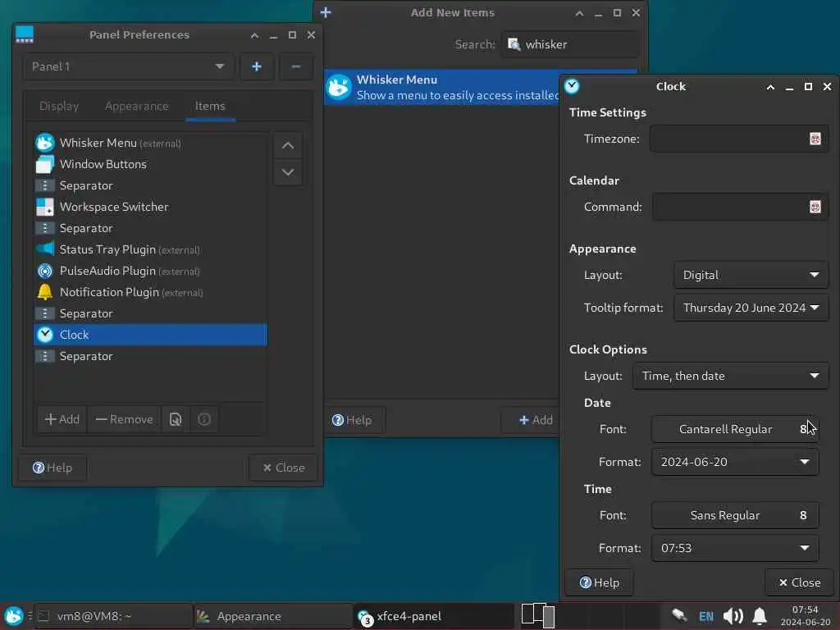Image resolution: width=840 pixels, height=630 pixels.
Task: Click the EN keyboard layout indicator
Action: pos(706,616)
